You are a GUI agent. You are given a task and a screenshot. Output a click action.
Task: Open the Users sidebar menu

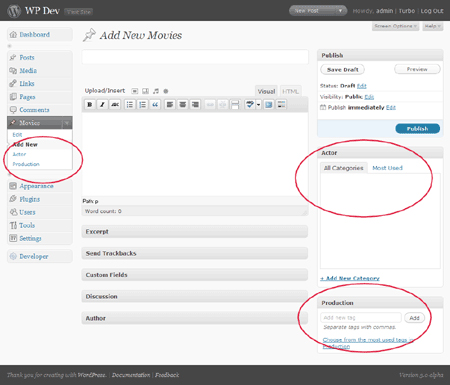[27, 212]
